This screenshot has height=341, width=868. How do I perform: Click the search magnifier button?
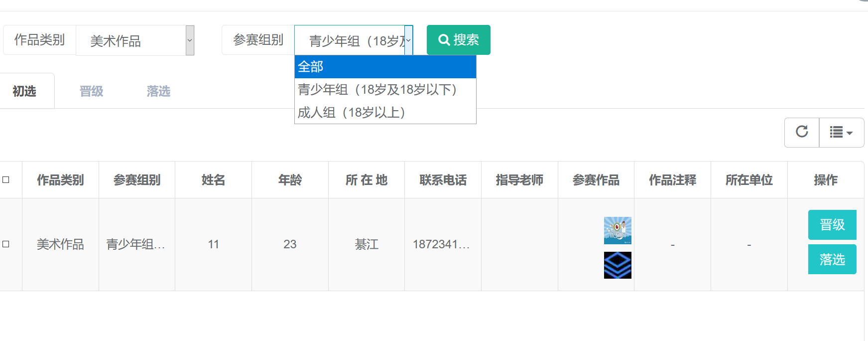click(458, 40)
